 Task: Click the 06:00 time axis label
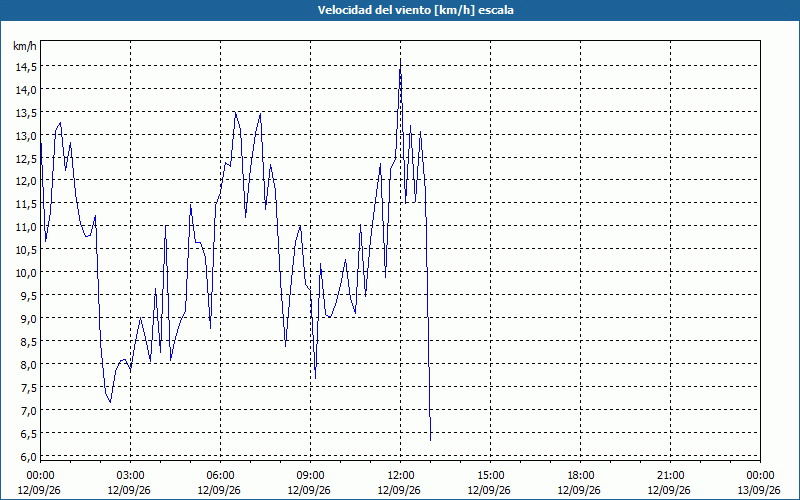pos(220,476)
